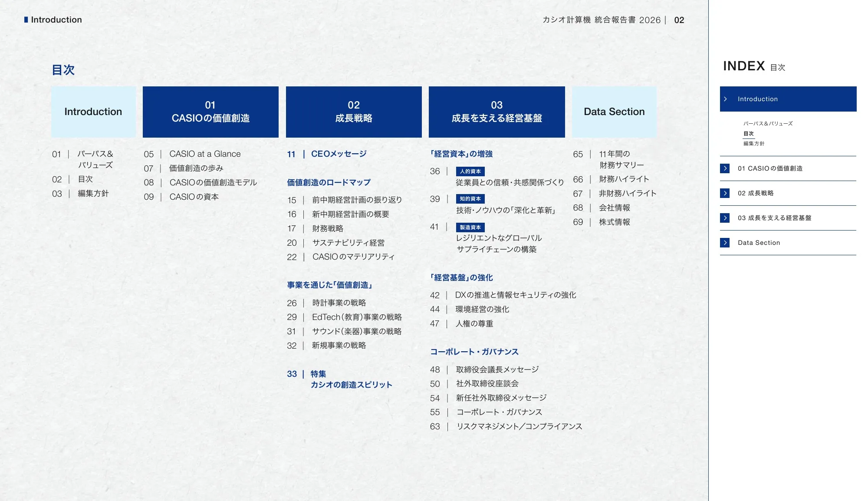Open 特集 カシオの創造スピリット
Viewport: 868px width, 501px height.
tap(339, 379)
